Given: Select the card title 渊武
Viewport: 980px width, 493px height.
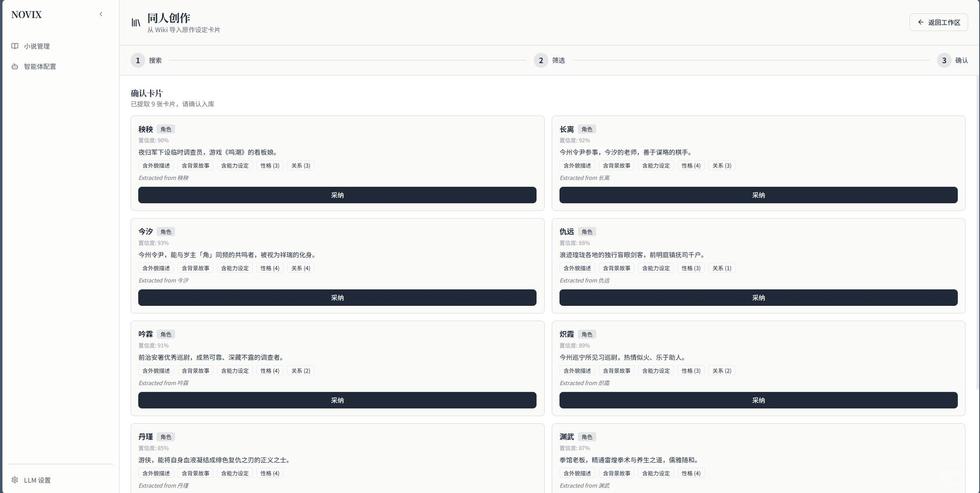Looking at the screenshot, I should tap(567, 437).
